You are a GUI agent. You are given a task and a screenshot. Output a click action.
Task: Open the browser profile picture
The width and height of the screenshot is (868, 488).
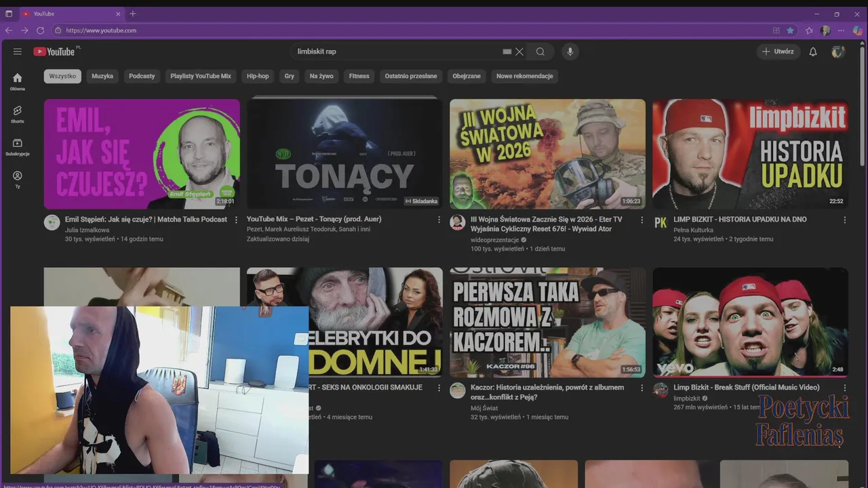825,30
